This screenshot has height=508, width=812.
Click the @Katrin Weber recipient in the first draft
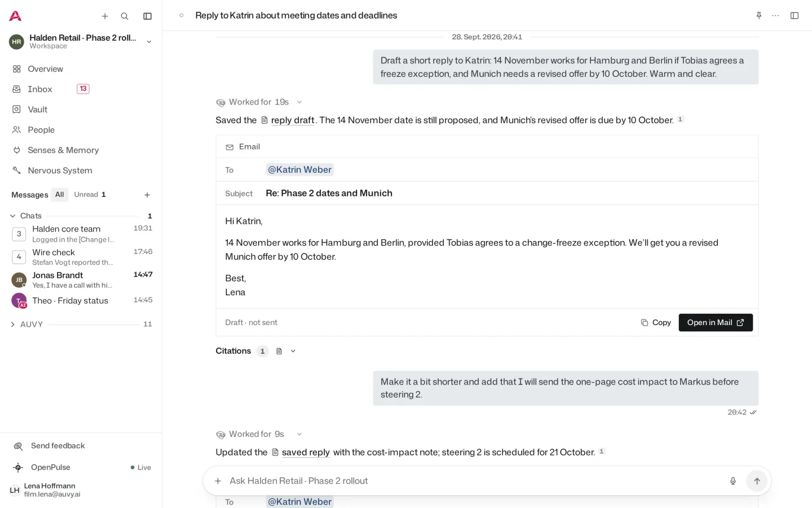click(x=300, y=169)
